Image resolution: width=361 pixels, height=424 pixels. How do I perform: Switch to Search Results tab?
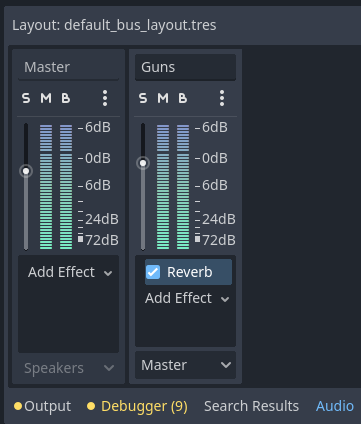[251, 406]
